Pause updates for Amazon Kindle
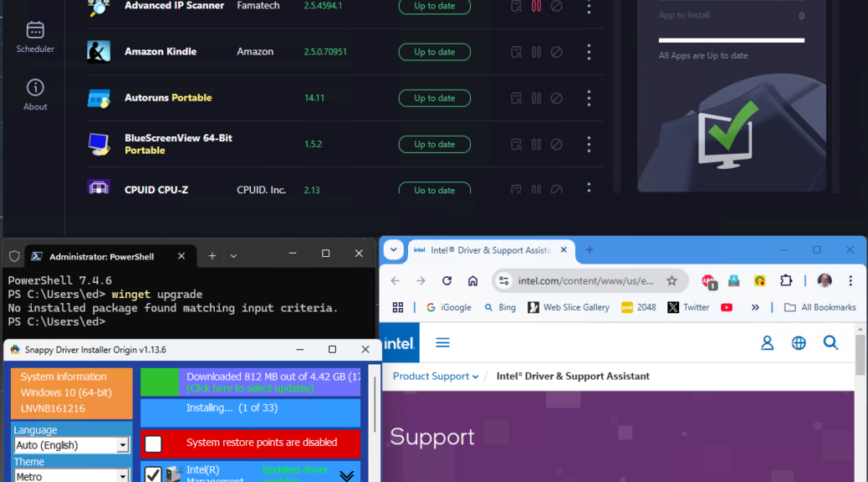The width and height of the screenshot is (868, 482). (536, 52)
